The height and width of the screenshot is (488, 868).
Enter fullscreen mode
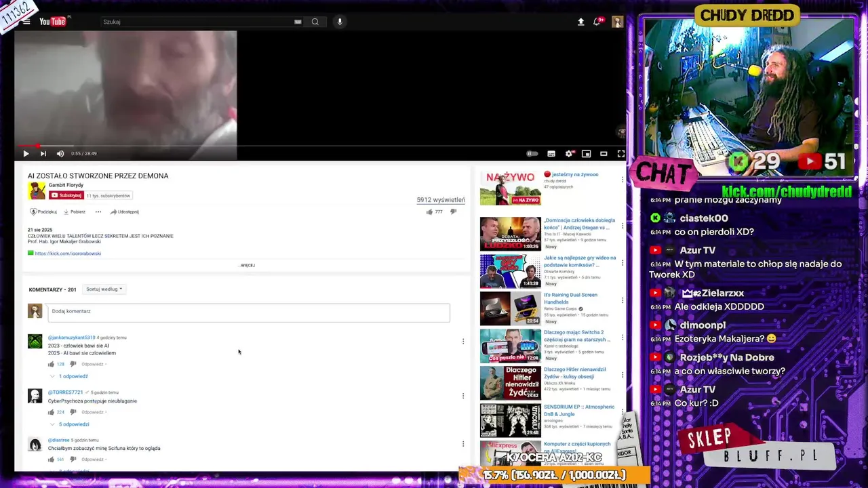620,154
